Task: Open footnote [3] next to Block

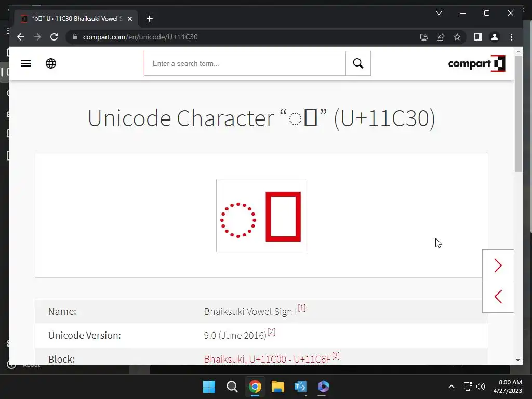Action: click(336, 355)
